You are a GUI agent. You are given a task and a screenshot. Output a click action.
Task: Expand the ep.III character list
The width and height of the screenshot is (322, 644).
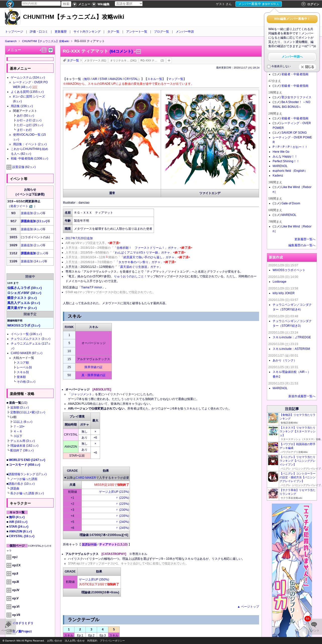coord(9,582)
